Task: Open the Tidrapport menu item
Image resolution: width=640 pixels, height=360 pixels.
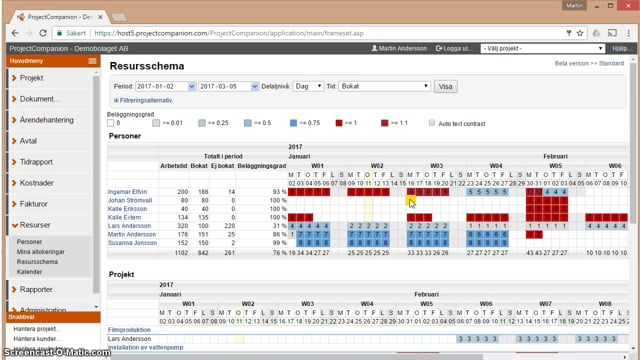Action: click(36, 162)
